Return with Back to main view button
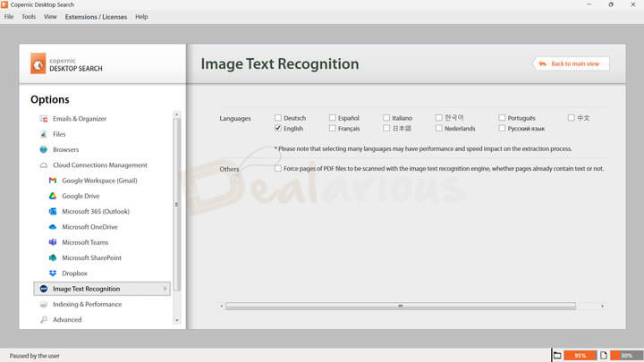 click(x=571, y=63)
